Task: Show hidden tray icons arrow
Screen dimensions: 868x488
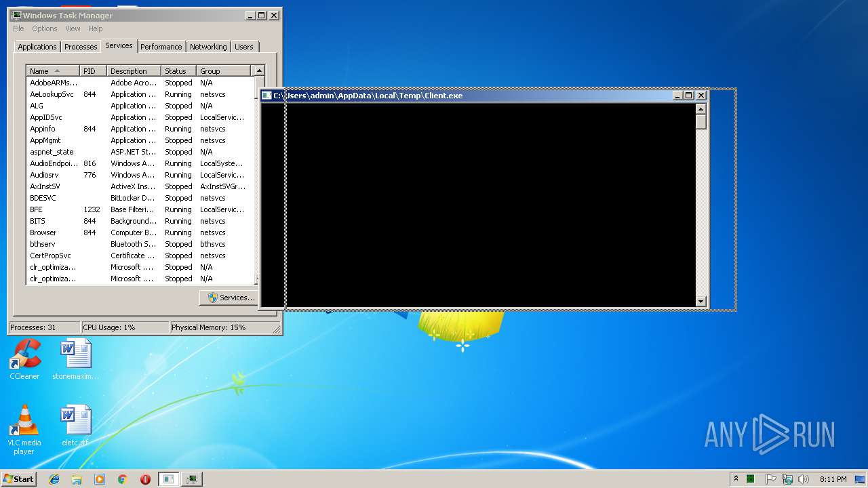Action: [x=736, y=479]
